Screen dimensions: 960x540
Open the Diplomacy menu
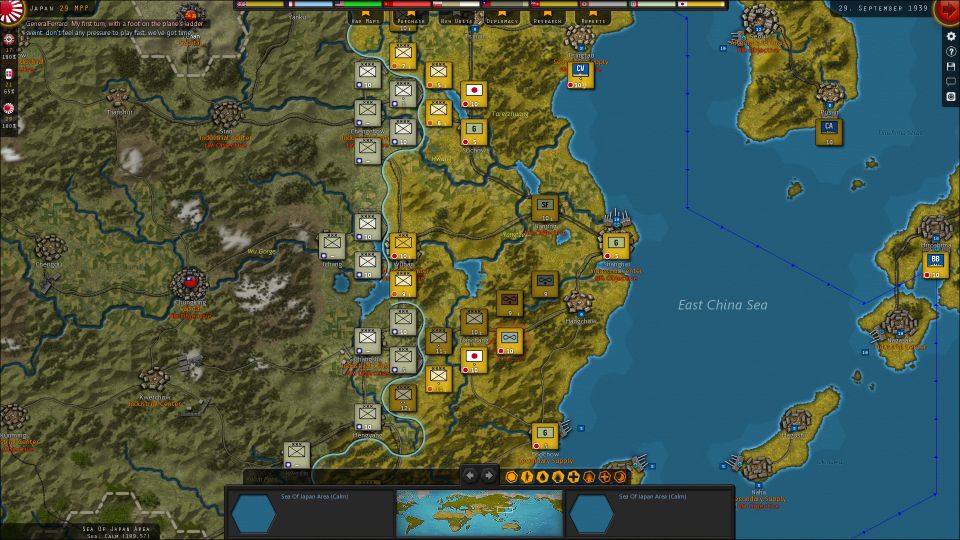[x=502, y=18]
